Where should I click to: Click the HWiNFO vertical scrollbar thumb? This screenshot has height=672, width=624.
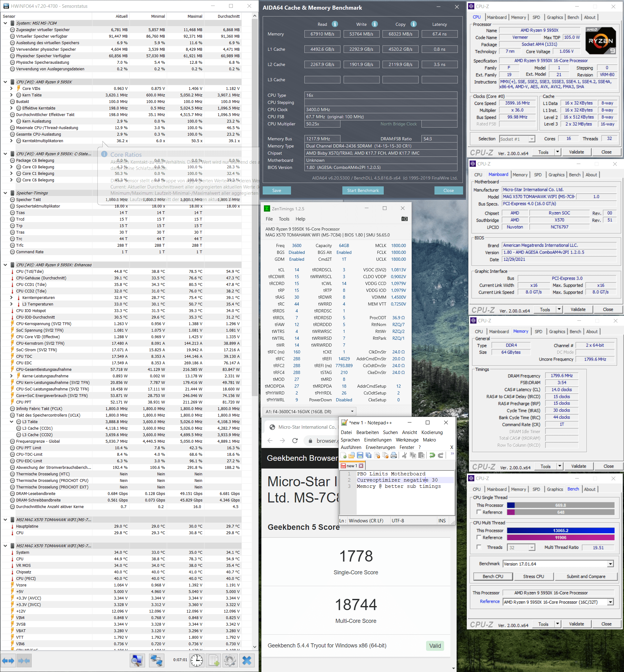[x=255, y=208]
